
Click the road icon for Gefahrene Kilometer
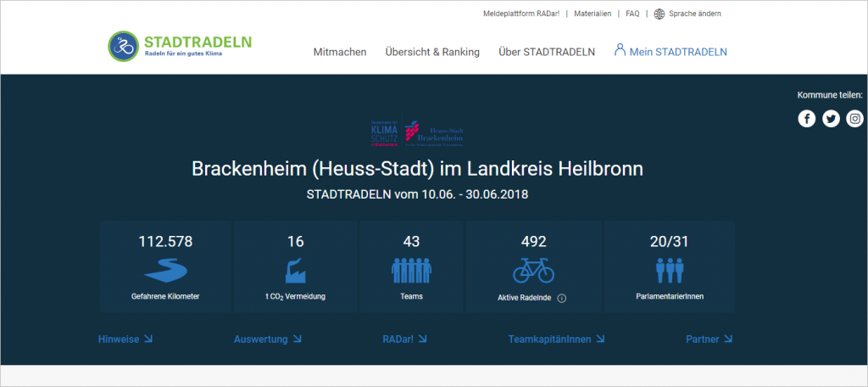pos(165,271)
